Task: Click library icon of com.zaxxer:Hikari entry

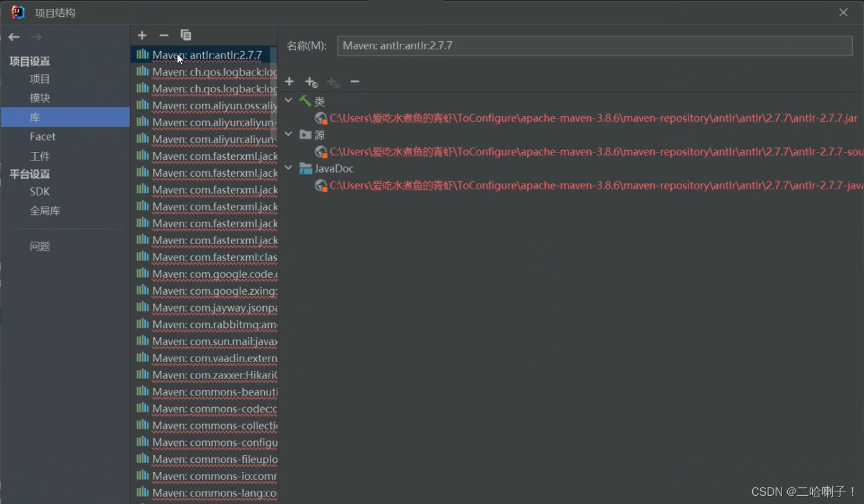Action: tap(142, 375)
